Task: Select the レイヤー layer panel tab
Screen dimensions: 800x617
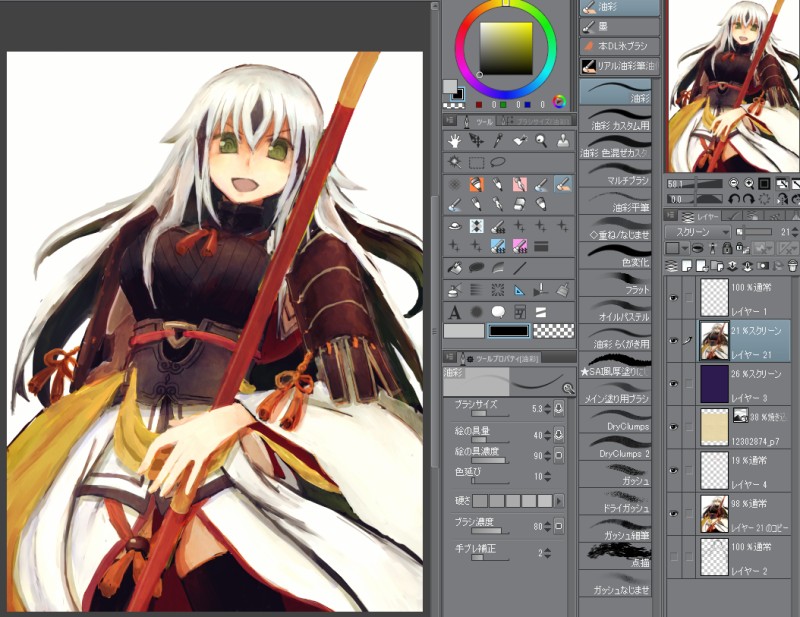Action: click(699, 216)
